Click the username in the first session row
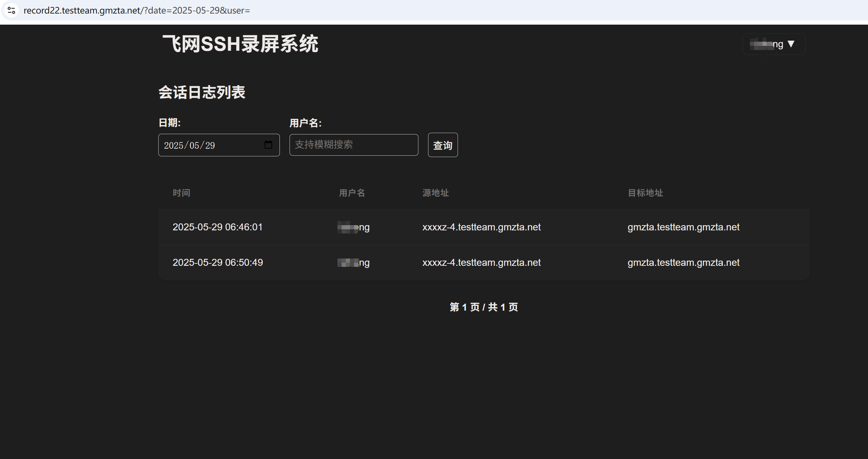Viewport: 868px width, 459px height. pyautogui.click(x=353, y=227)
